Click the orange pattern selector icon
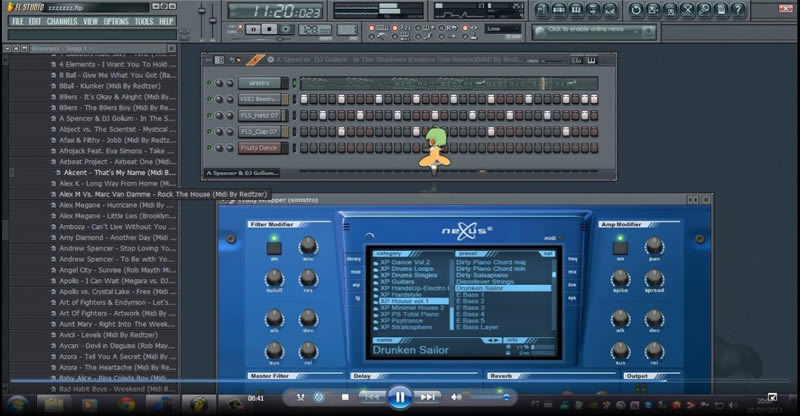The image size is (800, 416). (255, 60)
